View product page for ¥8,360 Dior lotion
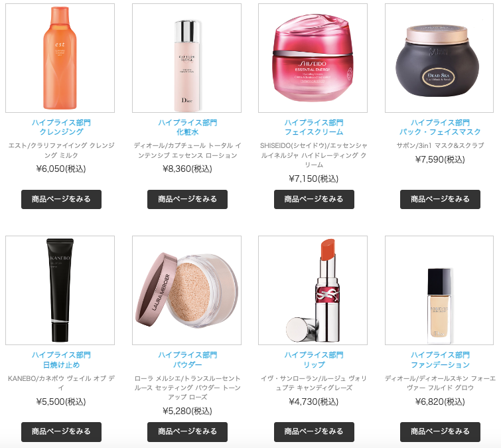Viewport: 501px width, 448px height. pyautogui.click(x=187, y=199)
